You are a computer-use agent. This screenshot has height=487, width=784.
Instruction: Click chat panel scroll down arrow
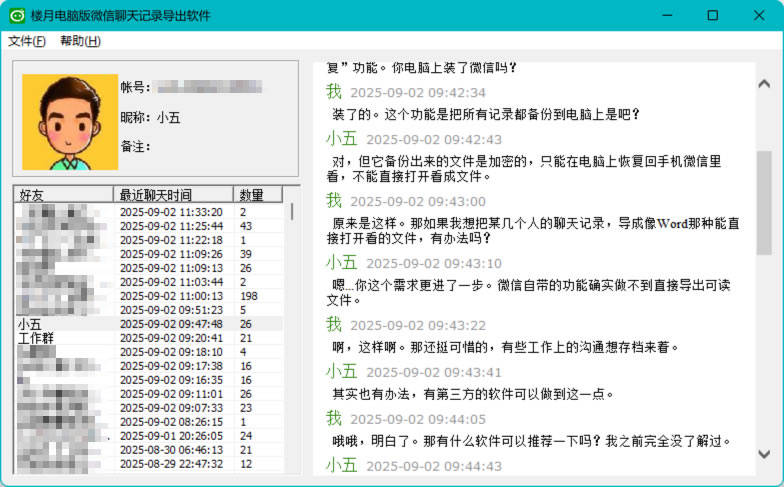(764, 454)
